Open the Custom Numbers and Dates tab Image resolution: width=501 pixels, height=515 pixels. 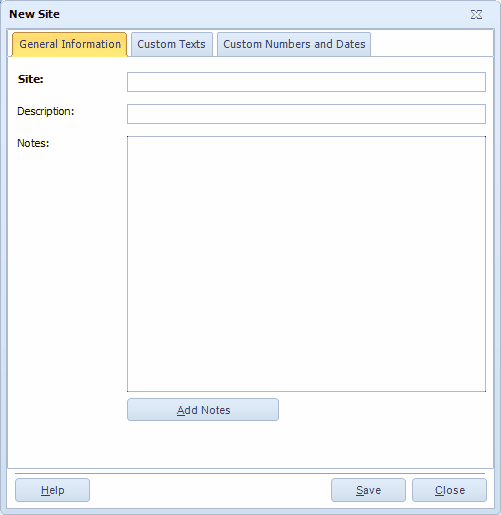point(294,44)
